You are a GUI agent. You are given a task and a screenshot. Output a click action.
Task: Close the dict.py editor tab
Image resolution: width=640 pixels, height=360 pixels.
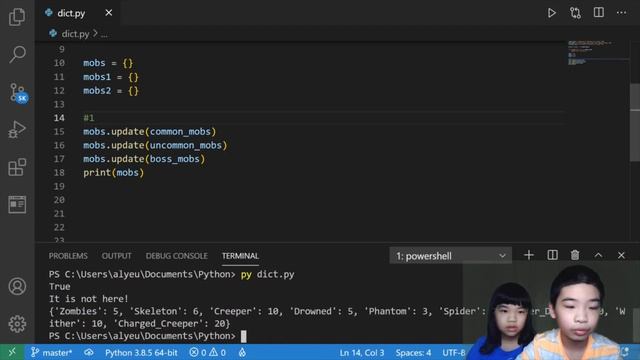(109, 13)
